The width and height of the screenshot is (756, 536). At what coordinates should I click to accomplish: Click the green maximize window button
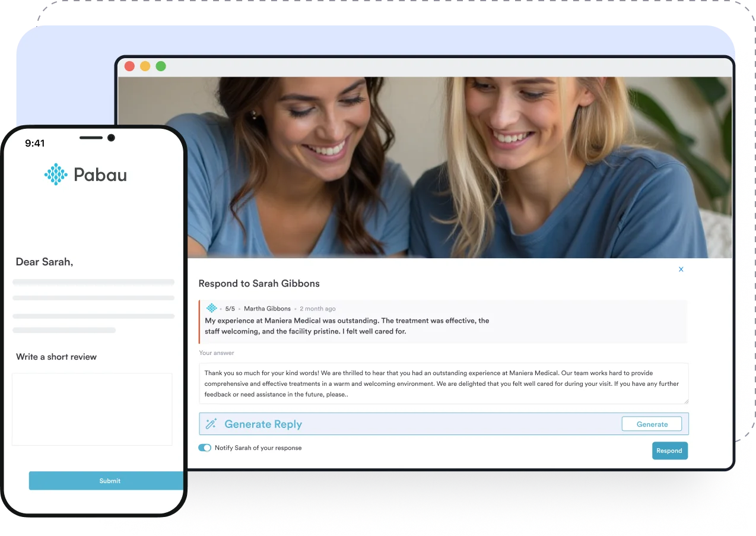161,66
